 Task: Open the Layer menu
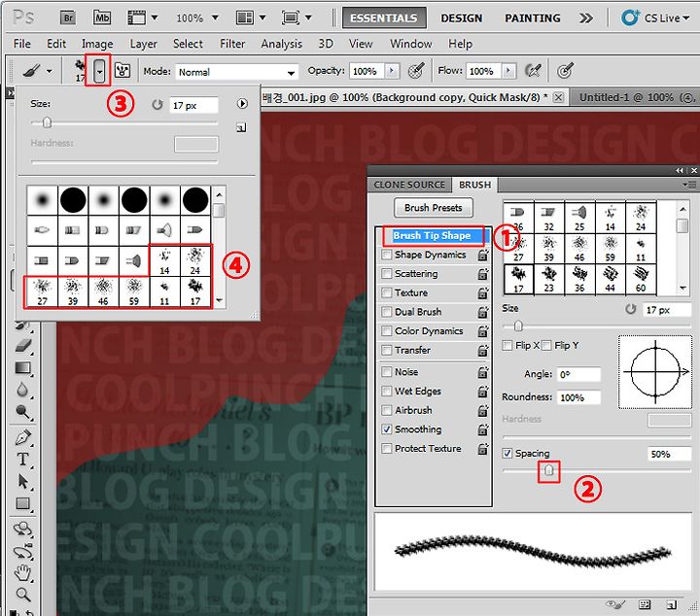143,44
